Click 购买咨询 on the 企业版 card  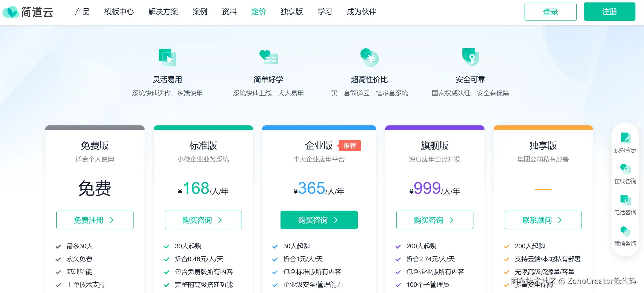click(319, 220)
